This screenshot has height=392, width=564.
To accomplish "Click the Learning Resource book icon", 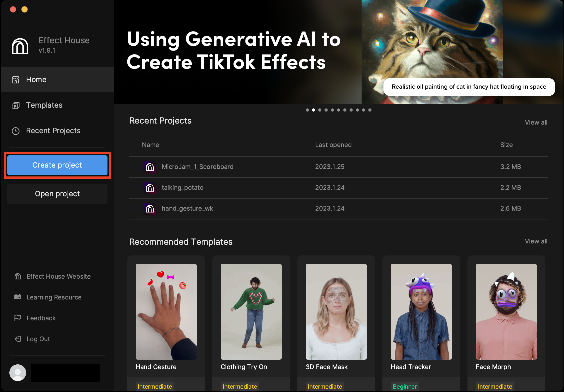I will point(18,297).
